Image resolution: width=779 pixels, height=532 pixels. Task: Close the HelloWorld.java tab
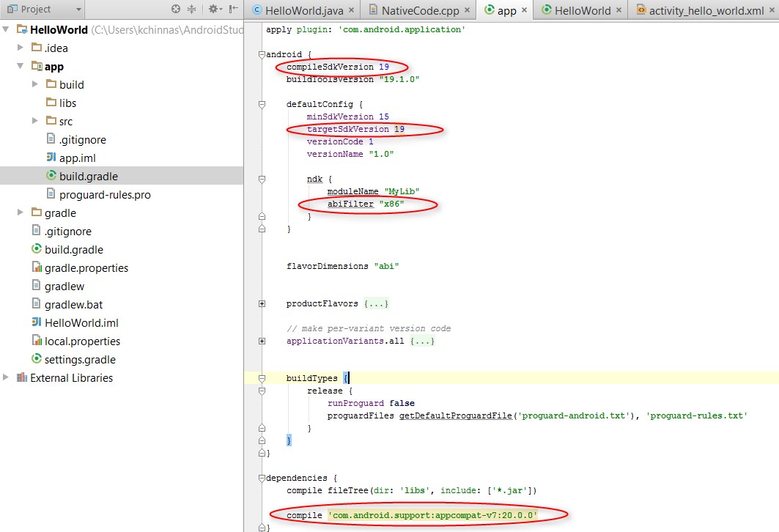pos(351,10)
